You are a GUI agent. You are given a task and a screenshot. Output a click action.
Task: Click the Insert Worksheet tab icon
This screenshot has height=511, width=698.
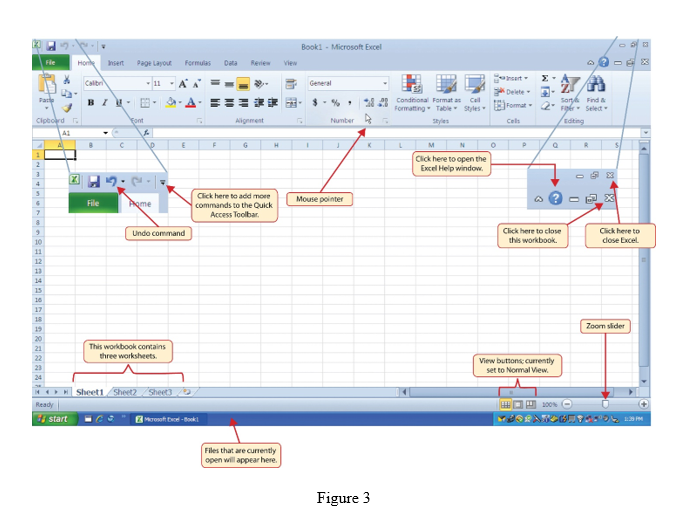[x=187, y=392]
